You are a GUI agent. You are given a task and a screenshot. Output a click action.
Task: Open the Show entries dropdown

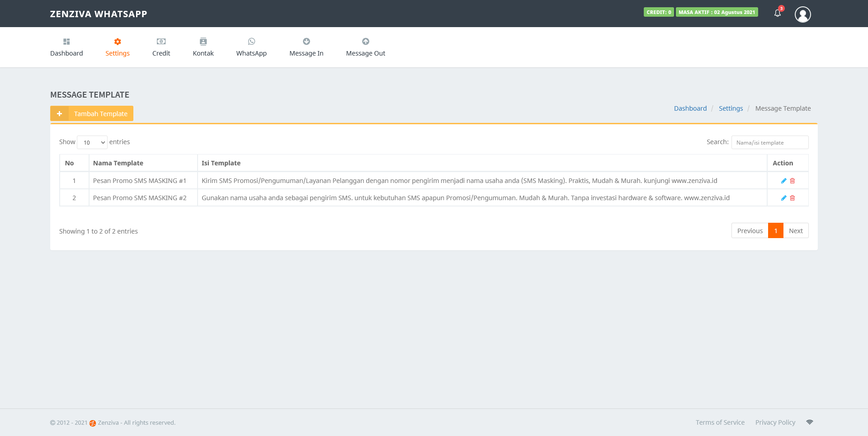click(92, 142)
